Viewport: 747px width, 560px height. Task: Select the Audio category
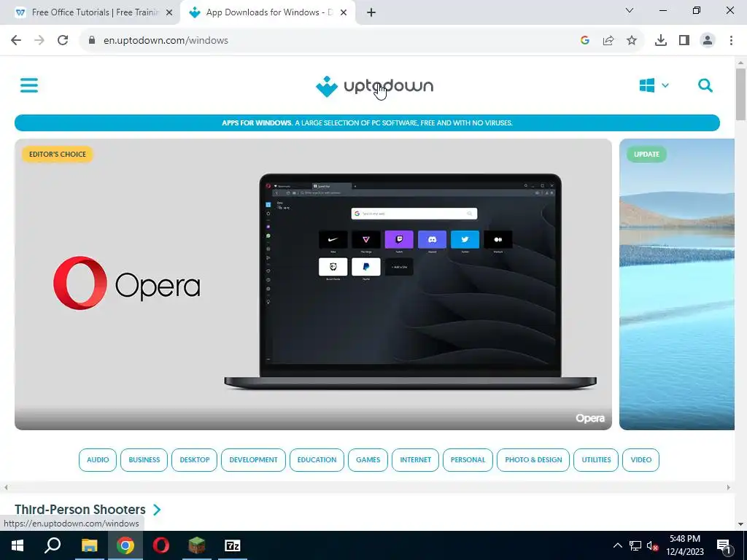coord(98,460)
